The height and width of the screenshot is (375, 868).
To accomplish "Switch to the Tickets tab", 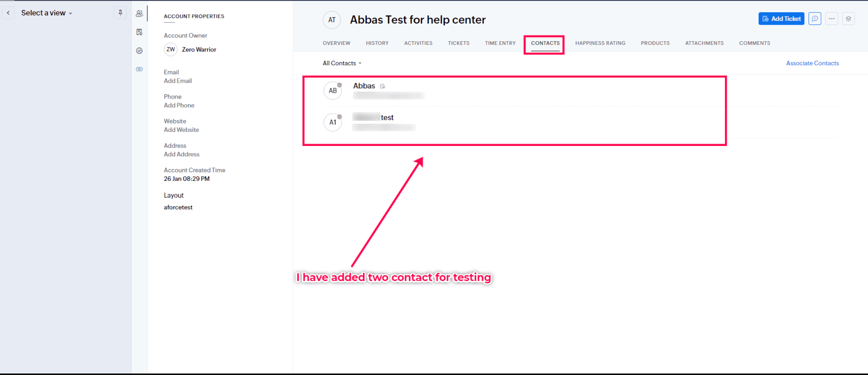I will pyautogui.click(x=458, y=43).
